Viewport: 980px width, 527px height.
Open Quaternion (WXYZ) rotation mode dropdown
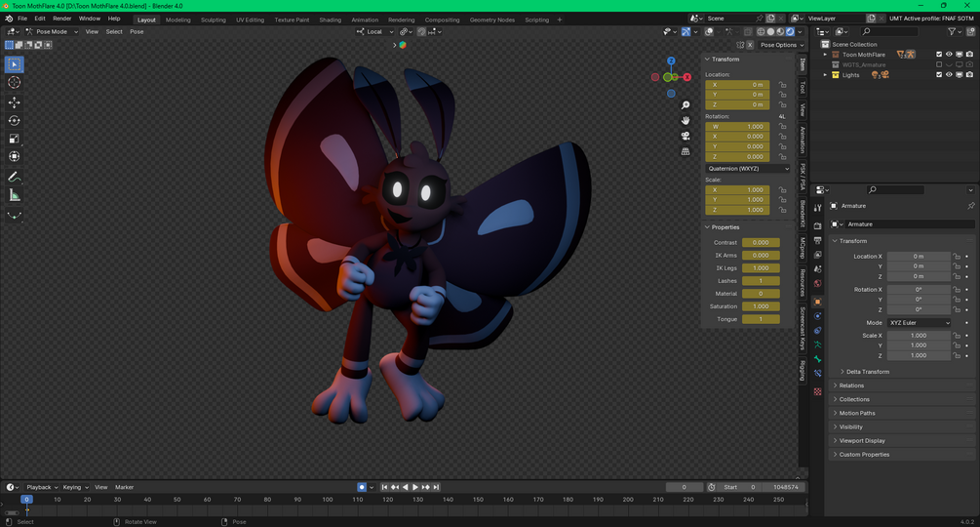tap(748, 168)
